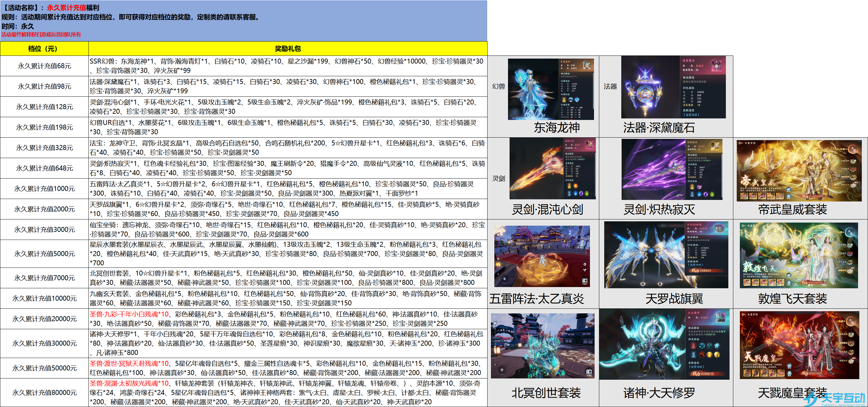
Task: Select the 永久累计充值7000元 row label
Action: (x=44, y=278)
